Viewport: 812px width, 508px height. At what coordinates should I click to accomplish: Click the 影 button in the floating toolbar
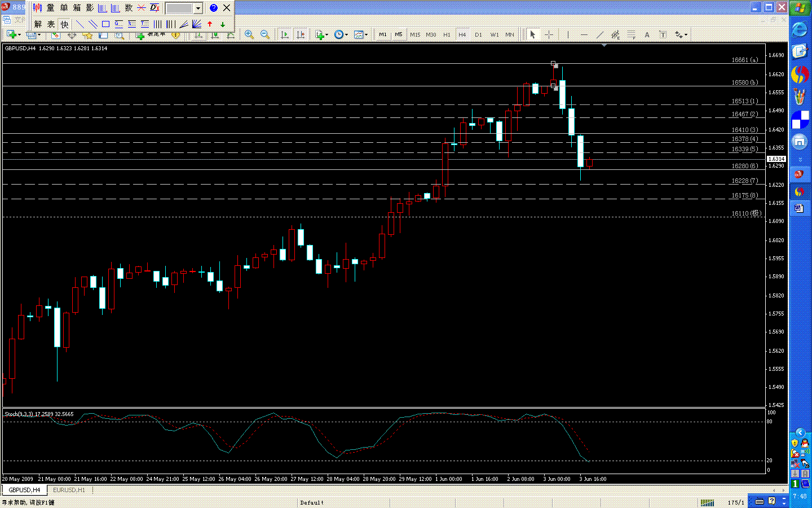click(x=90, y=8)
